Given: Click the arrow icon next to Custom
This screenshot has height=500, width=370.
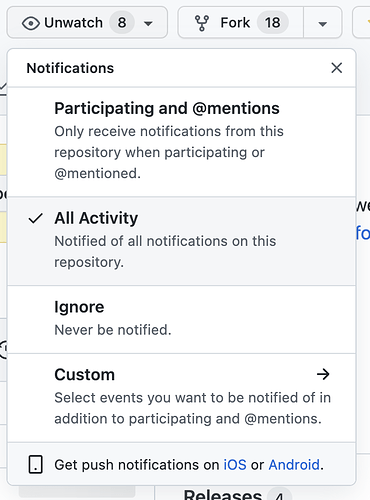Looking at the screenshot, I should point(323,374).
